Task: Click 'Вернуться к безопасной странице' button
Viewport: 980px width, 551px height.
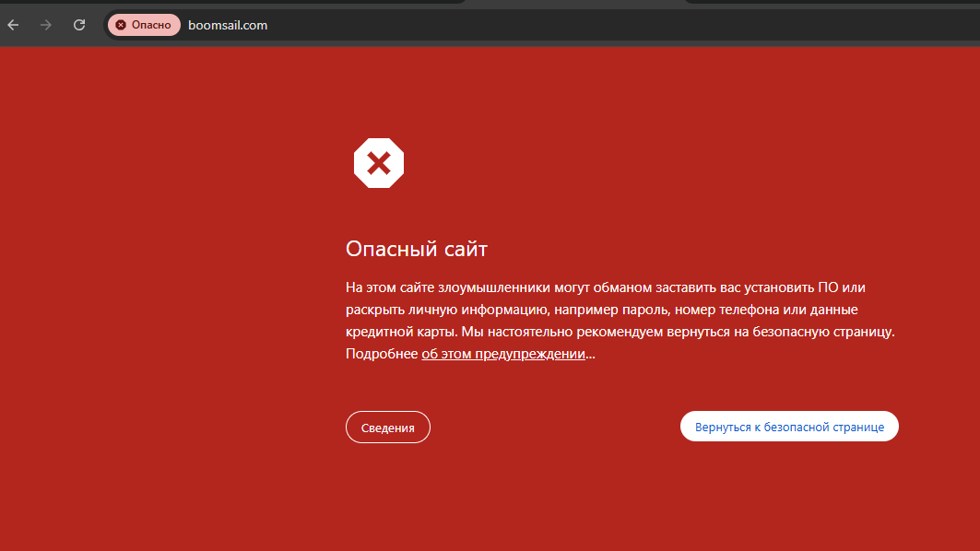Action: pos(789,427)
